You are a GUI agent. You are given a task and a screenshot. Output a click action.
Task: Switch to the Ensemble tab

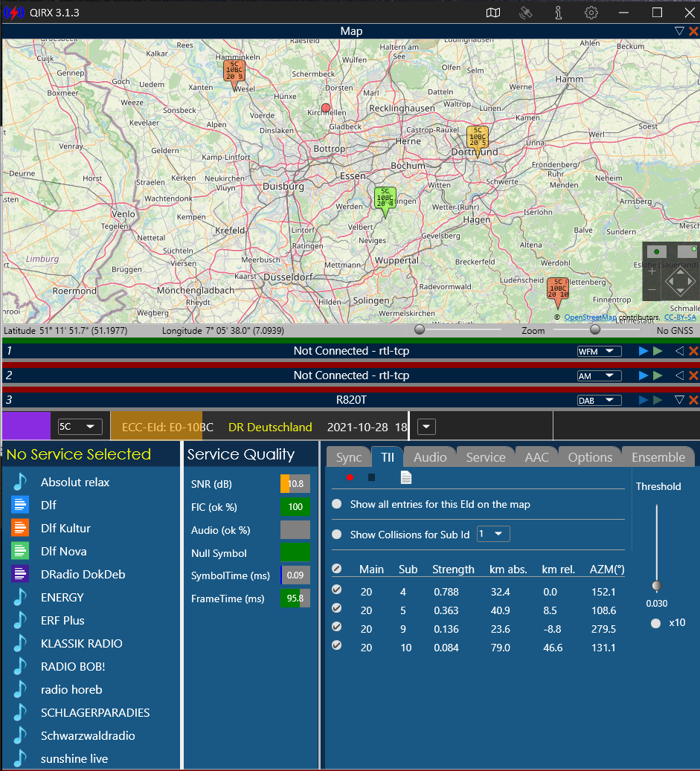point(658,457)
